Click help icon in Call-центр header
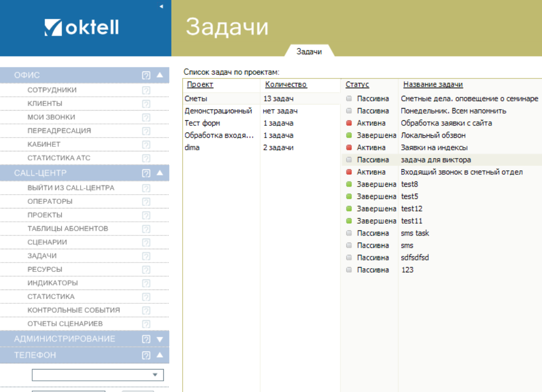Viewport: 542px width, 392px height. click(x=146, y=173)
